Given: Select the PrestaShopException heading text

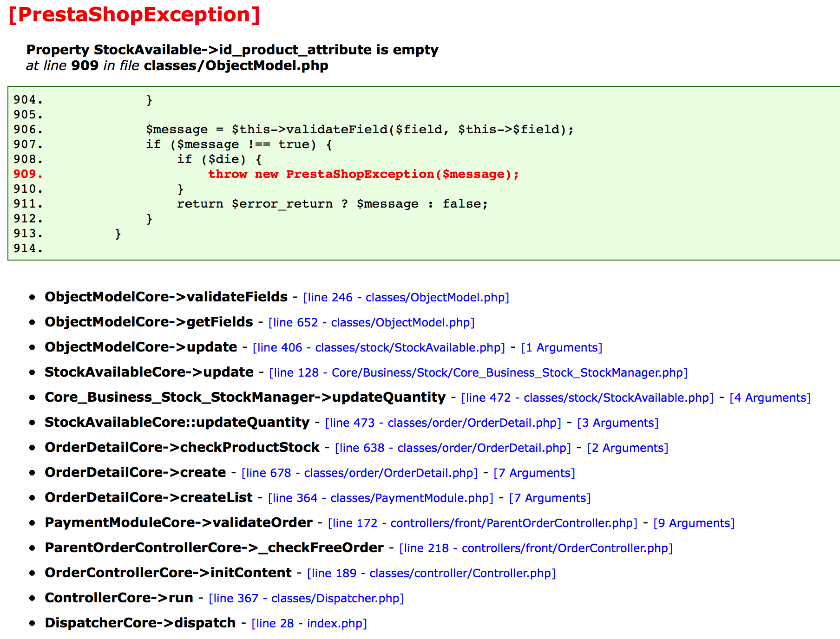Looking at the screenshot, I should click(x=134, y=15).
